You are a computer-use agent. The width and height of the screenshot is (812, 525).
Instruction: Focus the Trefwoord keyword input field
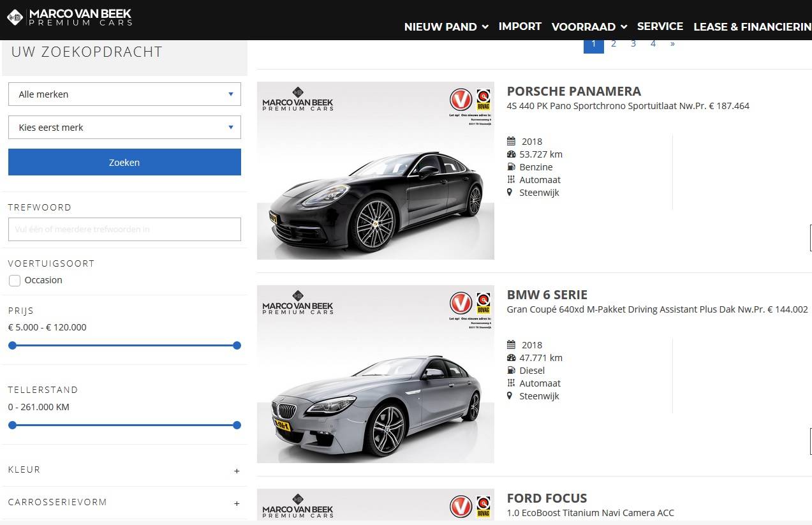(124, 229)
